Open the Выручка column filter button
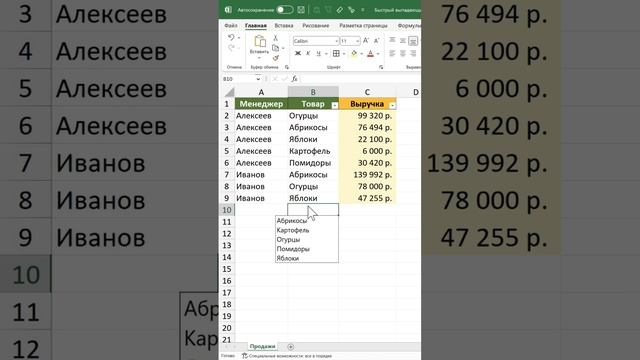640x360 pixels. pos(392,105)
